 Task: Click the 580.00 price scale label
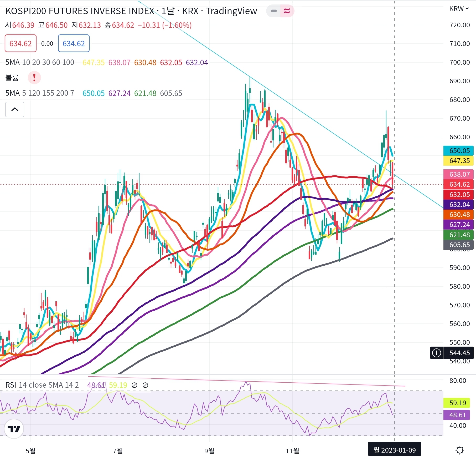coord(459,286)
